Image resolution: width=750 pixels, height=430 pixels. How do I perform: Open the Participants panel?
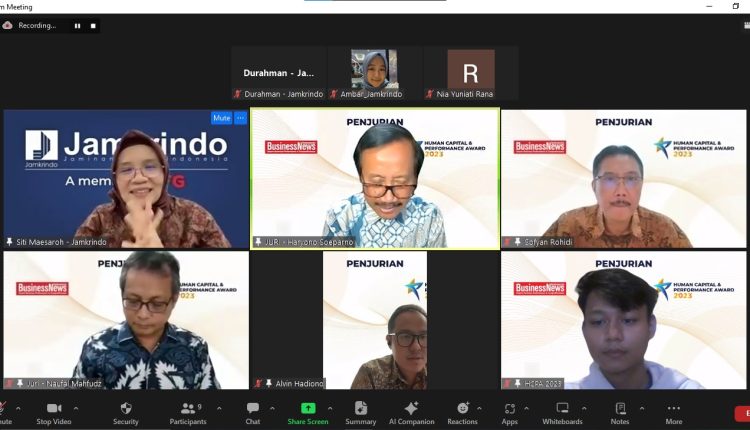click(x=188, y=409)
